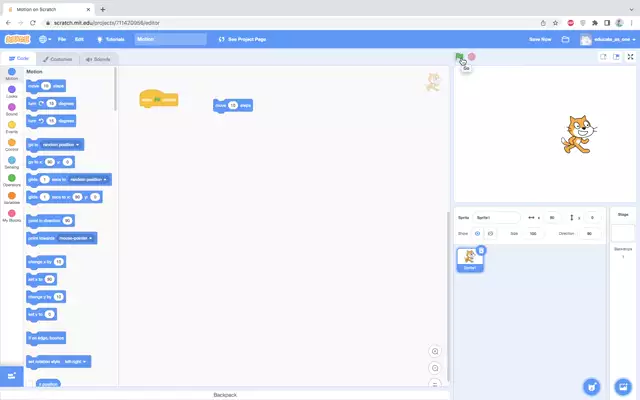Open the Chrome tab search chevron
This screenshot has height=400, width=640.
click(631, 9)
